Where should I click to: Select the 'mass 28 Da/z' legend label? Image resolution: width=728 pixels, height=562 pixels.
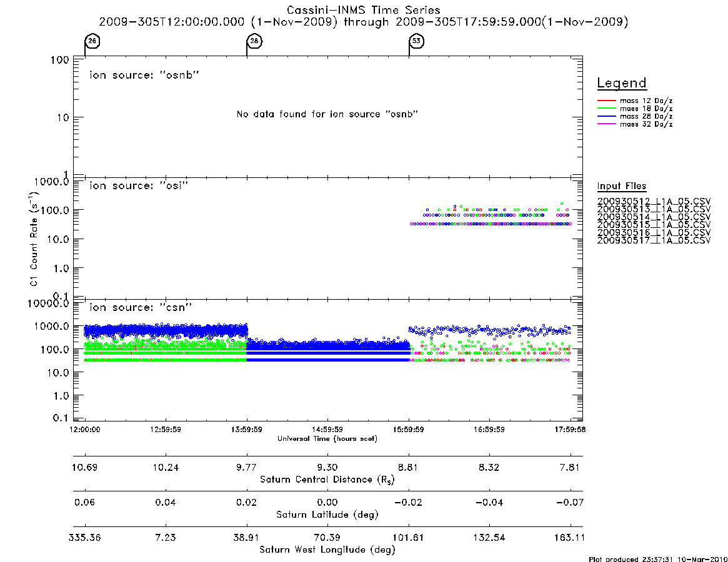[x=646, y=117]
